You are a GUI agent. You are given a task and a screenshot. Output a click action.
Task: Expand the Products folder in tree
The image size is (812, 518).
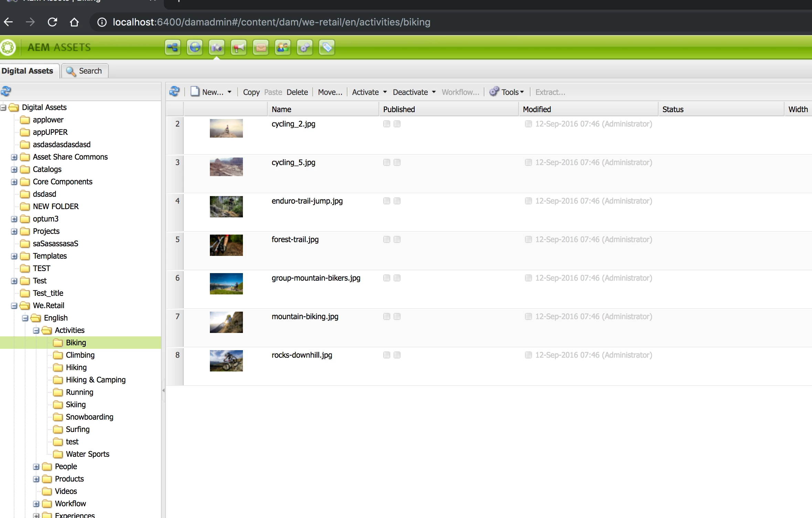click(36, 479)
